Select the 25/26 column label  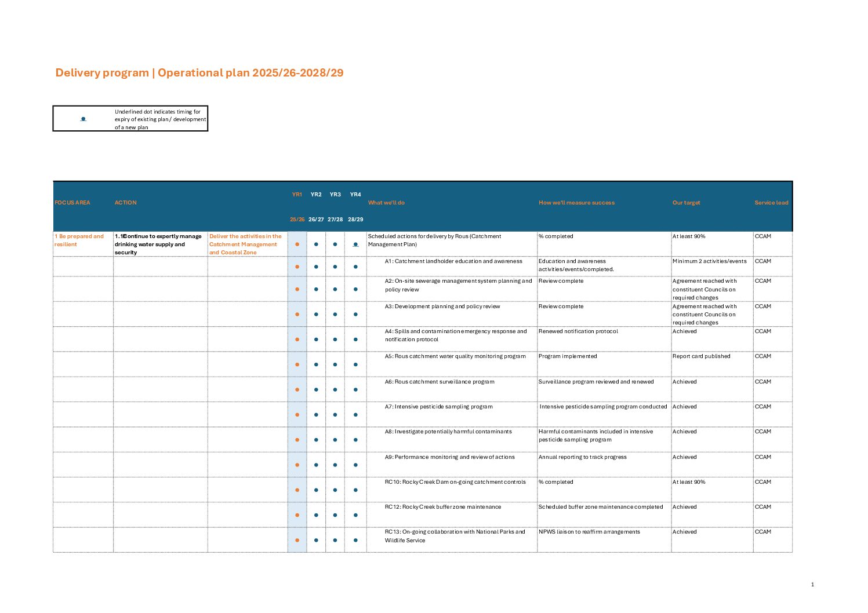[297, 220]
